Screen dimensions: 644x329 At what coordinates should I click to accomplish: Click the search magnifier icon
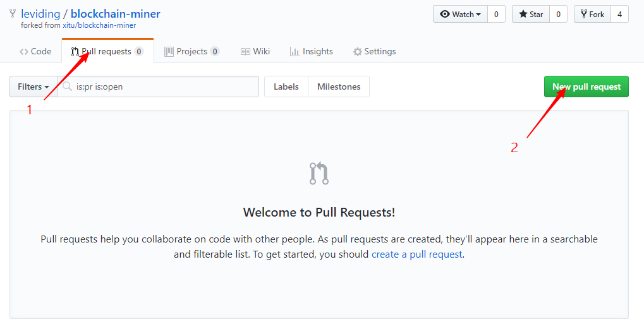pyautogui.click(x=68, y=86)
